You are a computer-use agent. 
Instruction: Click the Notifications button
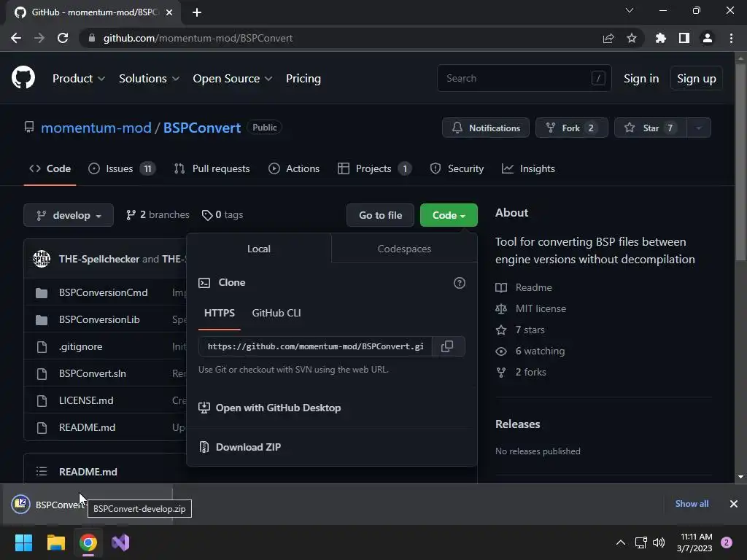tap(485, 128)
